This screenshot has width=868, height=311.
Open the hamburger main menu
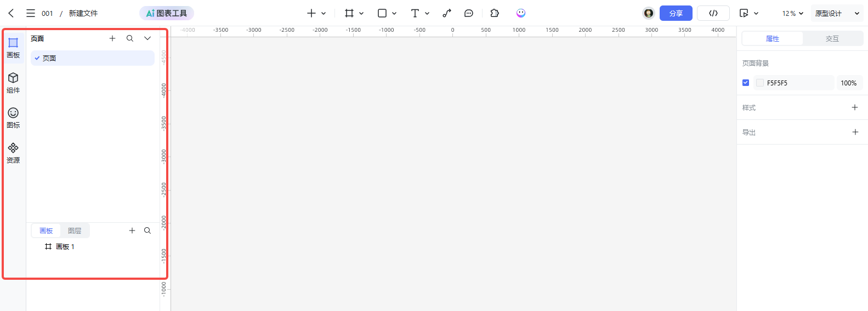pyautogui.click(x=31, y=13)
